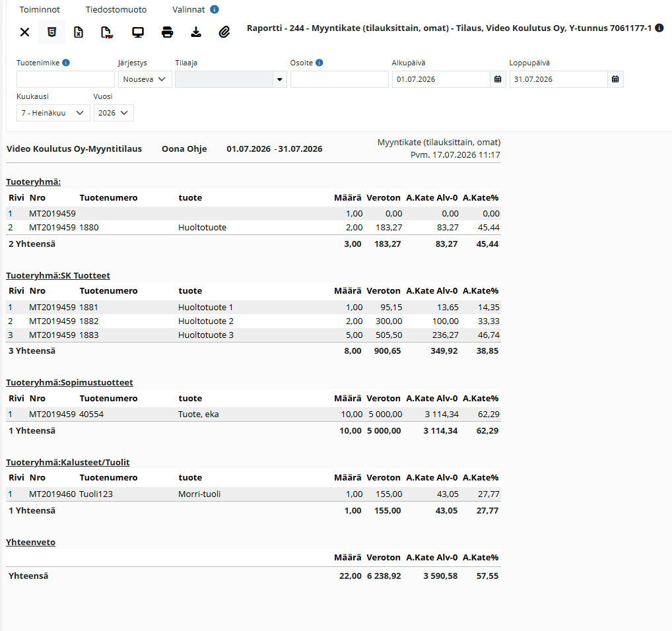Close the report with the X icon
672x631 pixels.
[25, 32]
